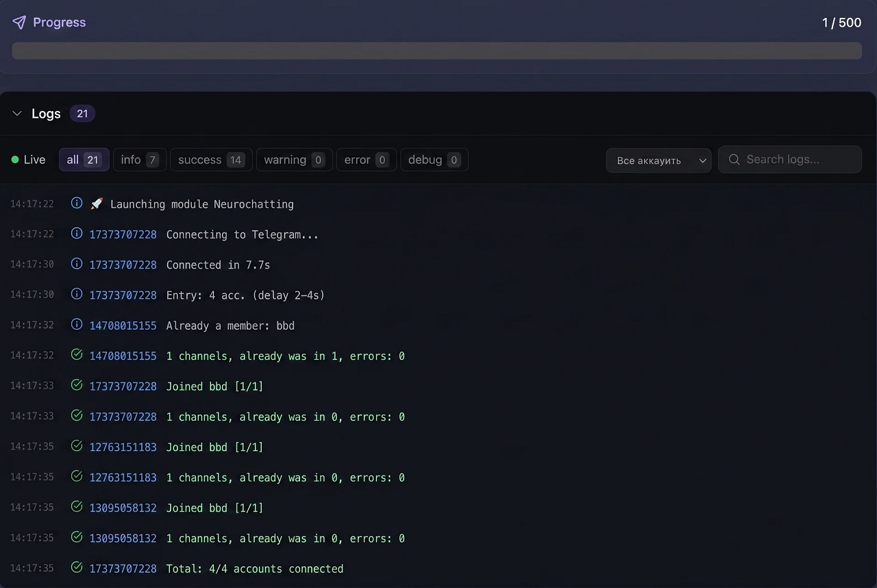This screenshot has width=877, height=588.
Task: Click the Progress heading label
Action: (60, 23)
